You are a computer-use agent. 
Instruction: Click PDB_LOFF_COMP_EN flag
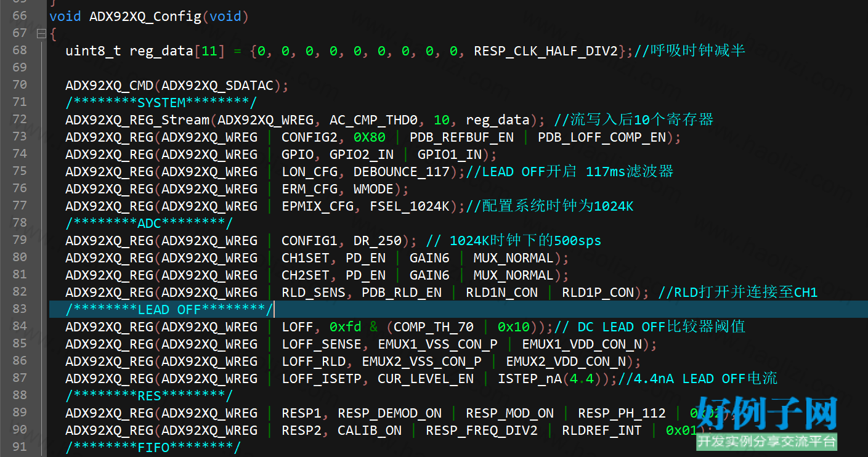pos(602,137)
